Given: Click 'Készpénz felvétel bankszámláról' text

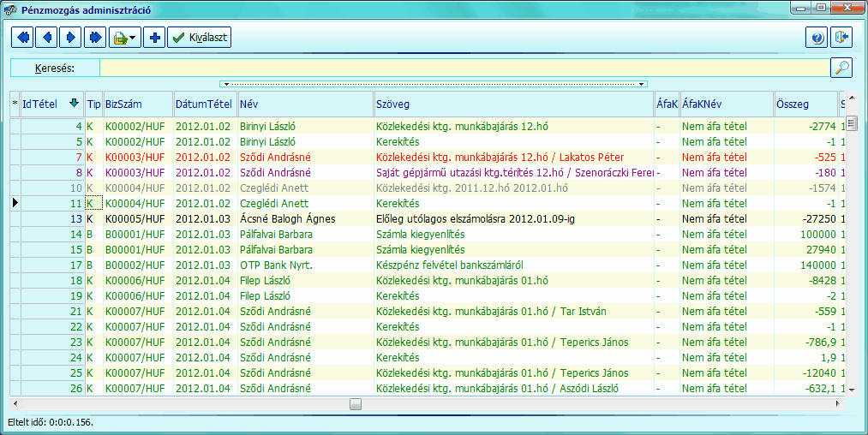Looking at the screenshot, I should pos(450,265).
